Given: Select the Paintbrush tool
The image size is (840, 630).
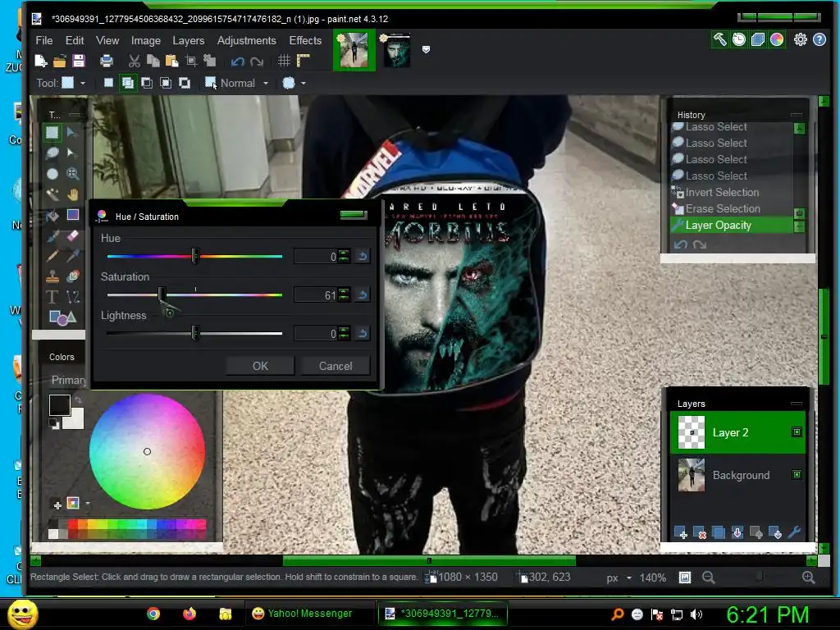Looking at the screenshot, I should 52,235.
